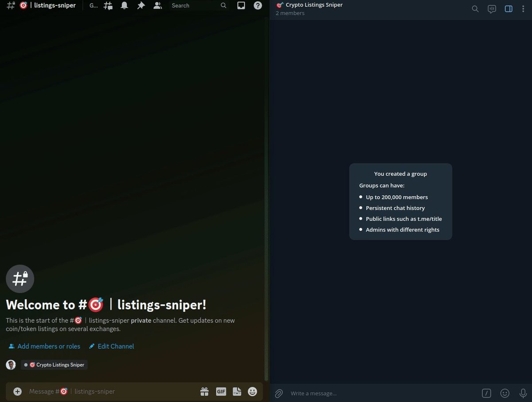Toggle Telegram right sidebar panel
Screen dimensions: 532x402
pos(509,9)
